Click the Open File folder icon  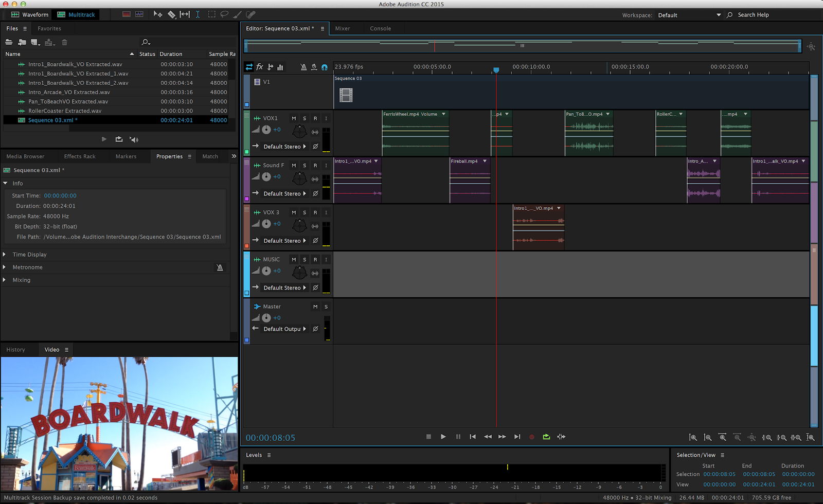click(x=9, y=42)
